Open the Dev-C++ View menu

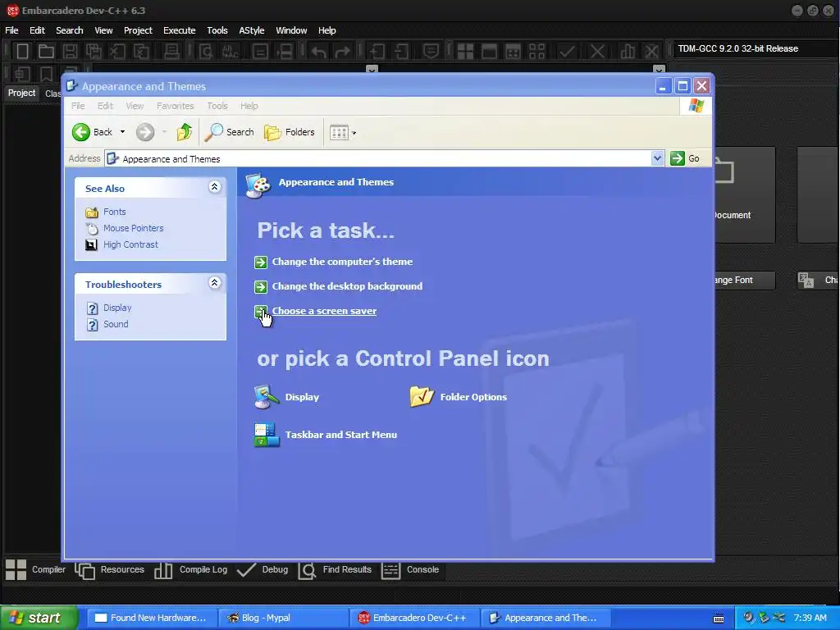pyautogui.click(x=103, y=30)
